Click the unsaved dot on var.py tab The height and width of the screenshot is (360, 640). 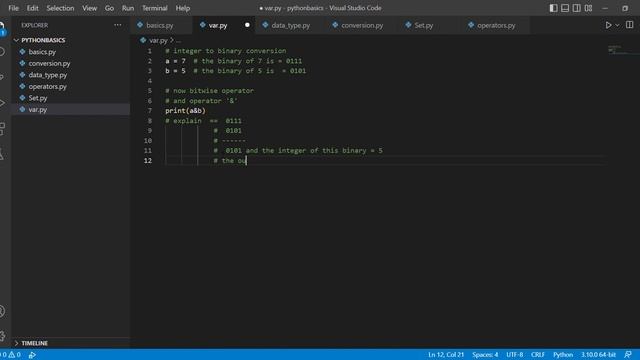[247, 25]
